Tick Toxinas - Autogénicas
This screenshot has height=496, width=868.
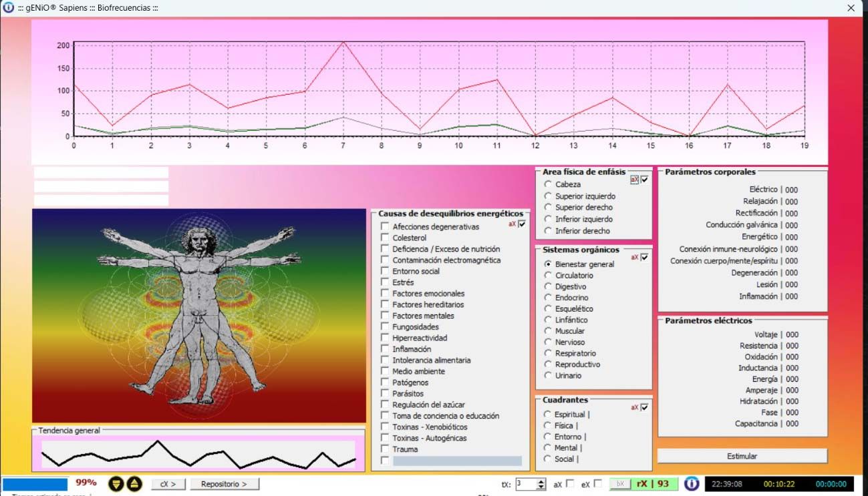click(x=386, y=438)
